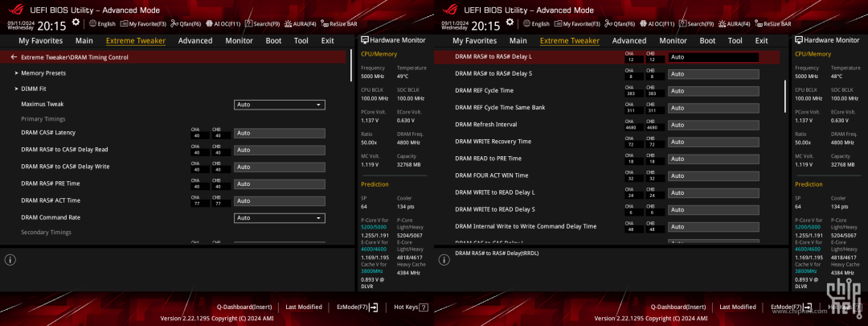Toggle ReSize BAR in left BIOS window

point(339,24)
